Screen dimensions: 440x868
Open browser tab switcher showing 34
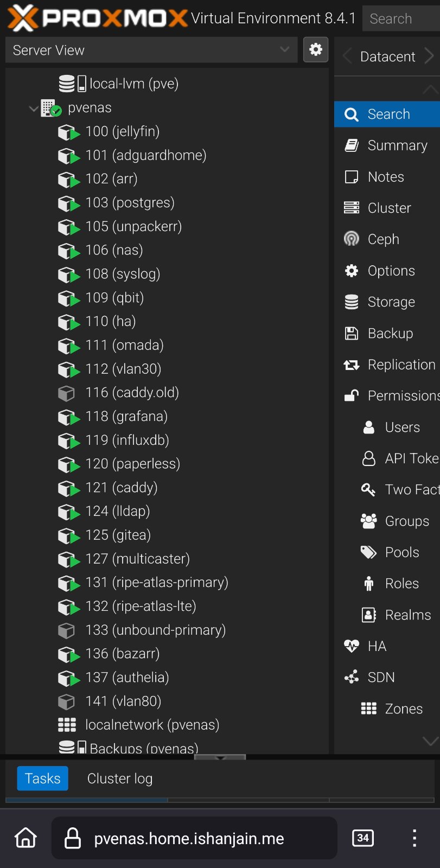[362, 838]
